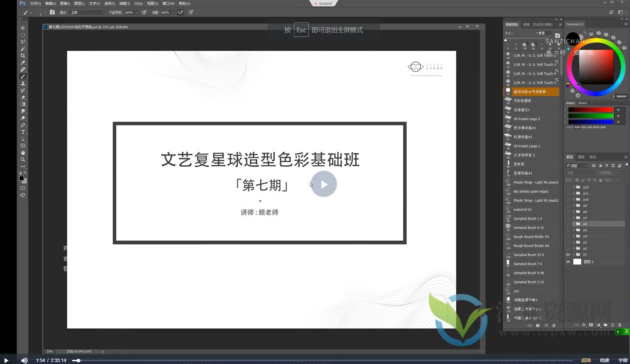The image size is (630, 364).
Task: Select the Move tool
Action: (x=23, y=28)
